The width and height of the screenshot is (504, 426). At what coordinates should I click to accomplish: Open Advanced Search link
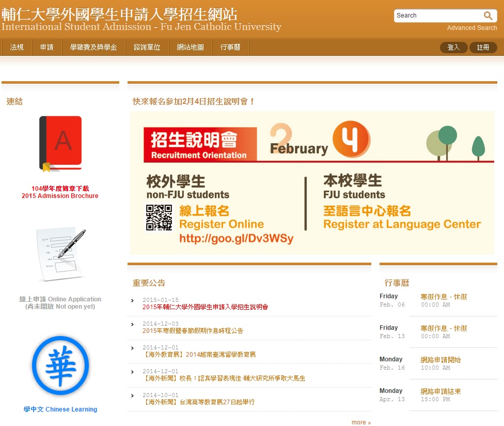[472, 28]
